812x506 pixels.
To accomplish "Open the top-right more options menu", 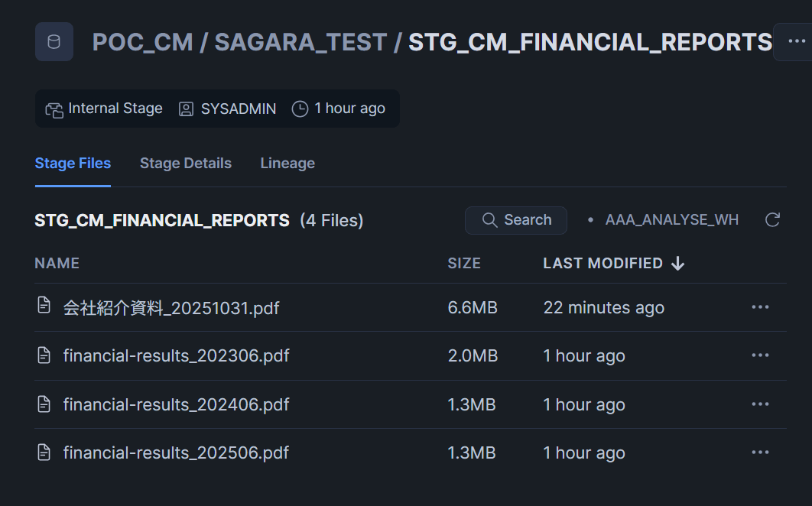I will [x=797, y=41].
